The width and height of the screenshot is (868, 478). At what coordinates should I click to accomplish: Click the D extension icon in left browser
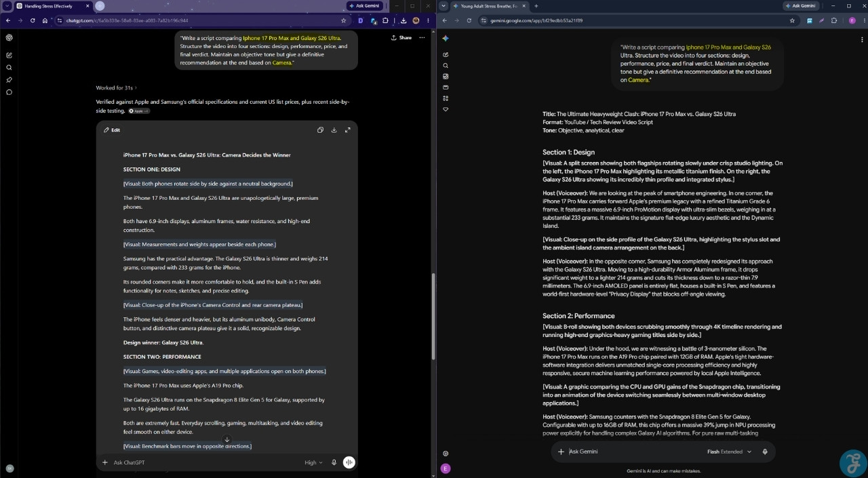click(x=360, y=20)
